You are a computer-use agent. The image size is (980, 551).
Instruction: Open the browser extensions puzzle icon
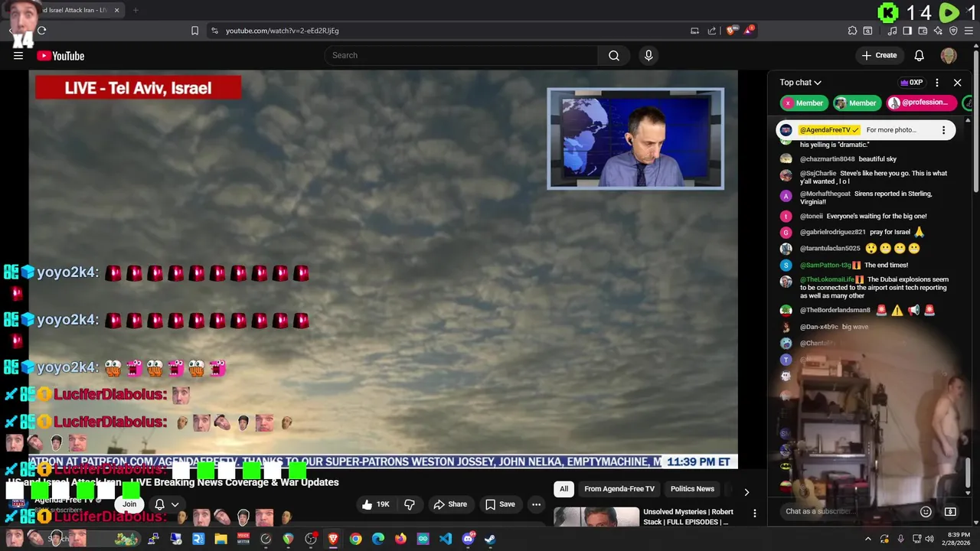pos(852,31)
